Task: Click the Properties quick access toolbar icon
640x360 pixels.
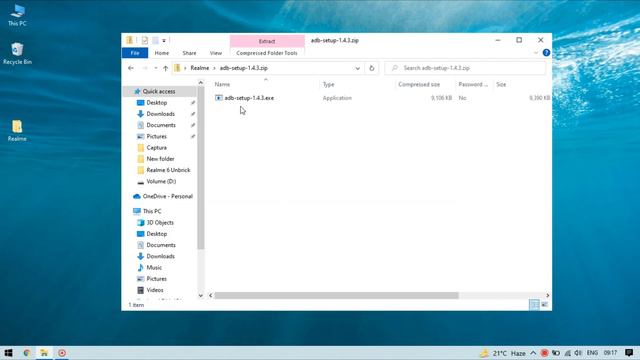Action: click(144, 40)
